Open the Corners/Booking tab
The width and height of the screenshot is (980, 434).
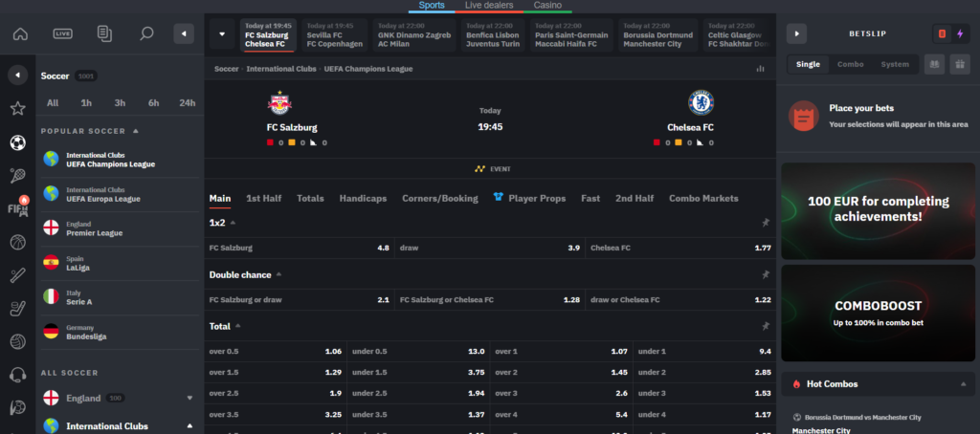(x=440, y=198)
